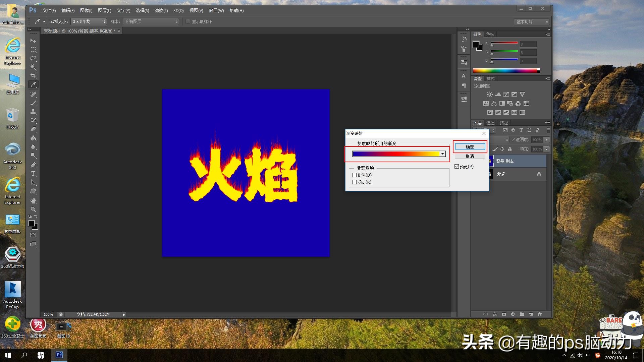Select the Lasso tool

(33, 58)
